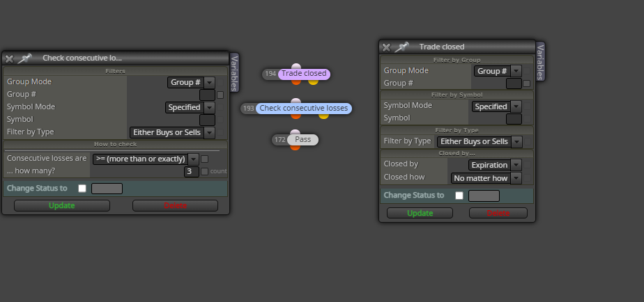Screen dimensions: 644x302
Task: Open Variables tab on Trade closed panel
Action: pos(541,61)
